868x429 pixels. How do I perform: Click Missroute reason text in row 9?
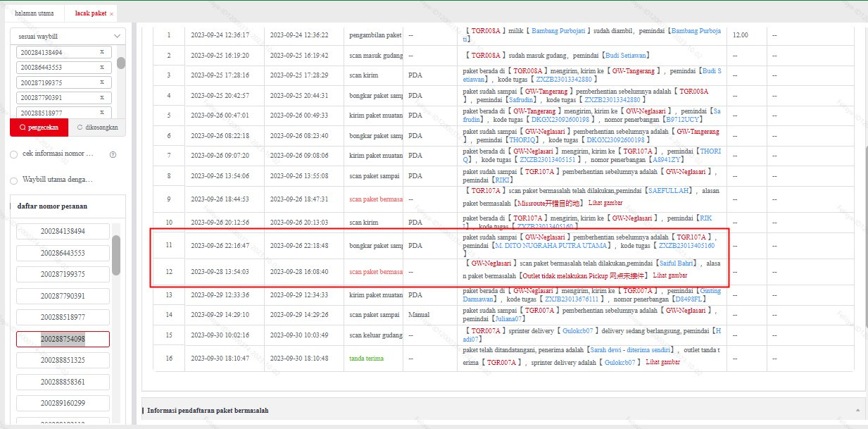pyautogui.click(x=550, y=203)
